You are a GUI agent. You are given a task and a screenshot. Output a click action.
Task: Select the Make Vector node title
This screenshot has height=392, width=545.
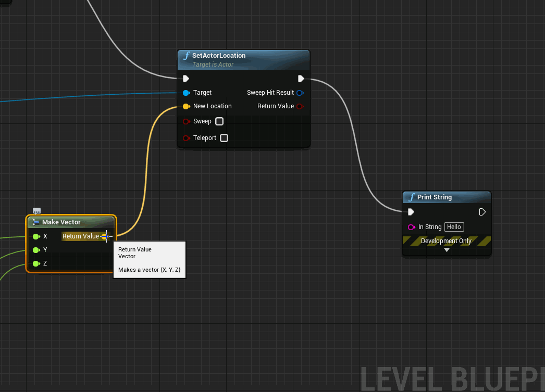point(61,222)
